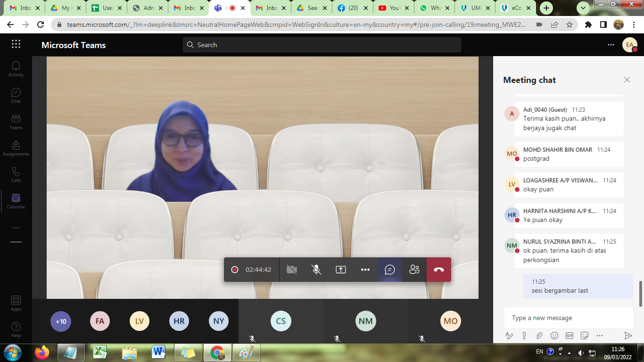This screenshot has height=362, width=644.
Task: Select the LV participant avatar
Action: point(140,321)
